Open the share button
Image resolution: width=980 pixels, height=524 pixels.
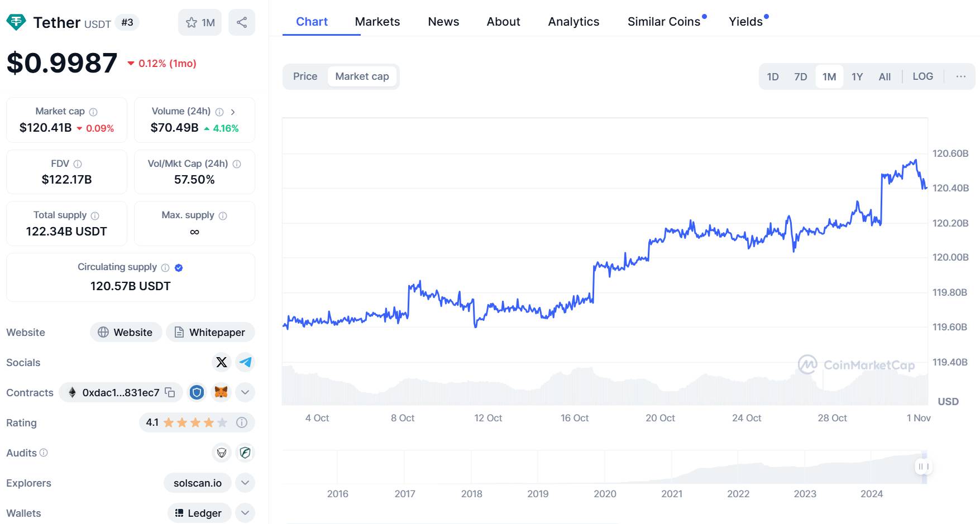point(242,22)
